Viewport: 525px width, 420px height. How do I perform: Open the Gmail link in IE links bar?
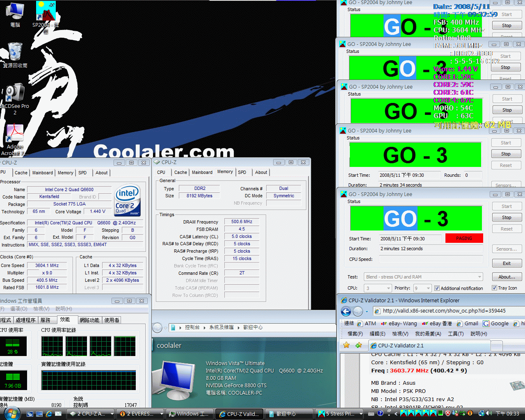coord(467,324)
